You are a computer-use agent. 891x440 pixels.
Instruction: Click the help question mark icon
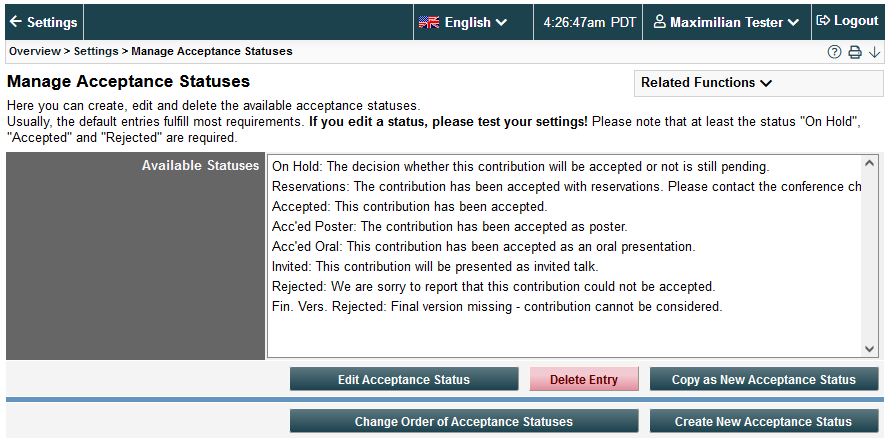pyautogui.click(x=834, y=52)
